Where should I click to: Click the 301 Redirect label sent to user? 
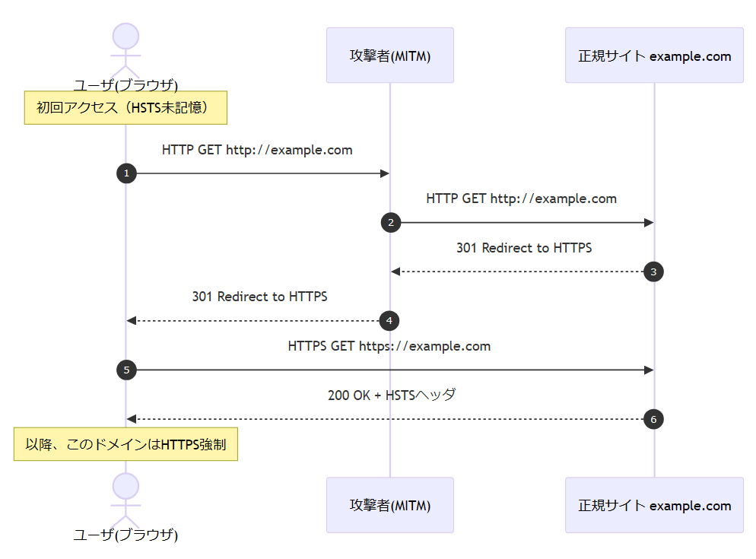(259, 297)
